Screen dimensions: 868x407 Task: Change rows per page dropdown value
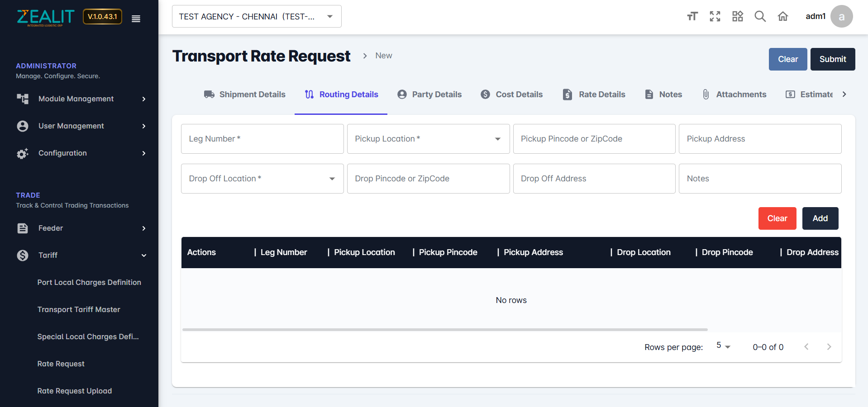click(723, 346)
